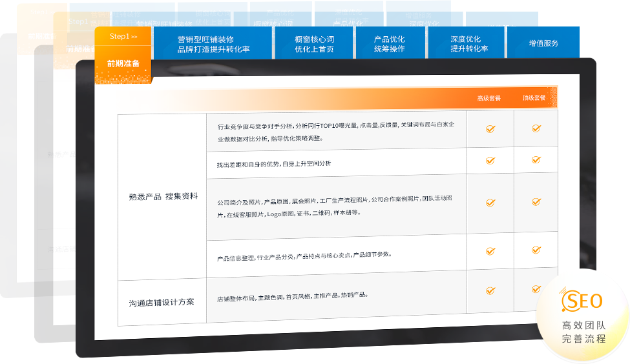Go to front 产品优化 统筹操作 tab
Screen dimensions: 630x364
coord(389,44)
